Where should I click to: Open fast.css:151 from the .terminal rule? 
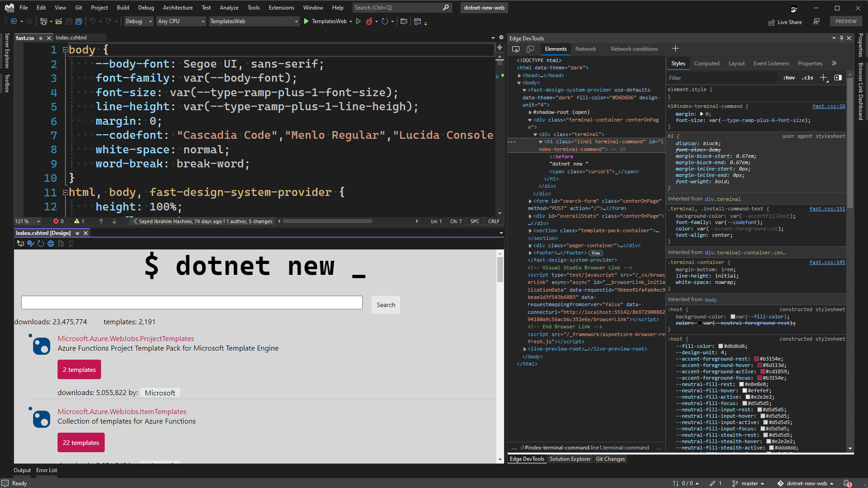827,209
